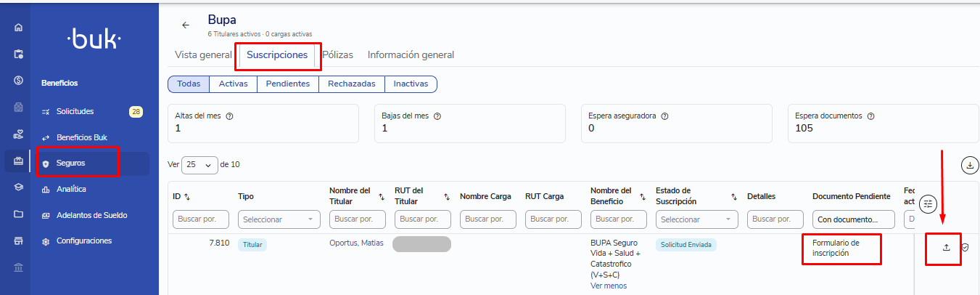Image resolution: width=980 pixels, height=295 pixels.
Task: Open the rows-per-page 25 dropdown
Action: tap(200, 165)
